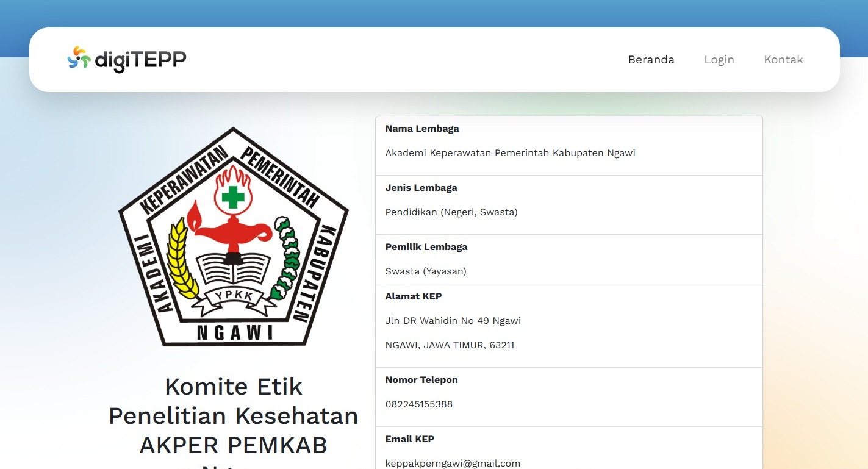Select the Jenis Lembaga label

[421, 188]
